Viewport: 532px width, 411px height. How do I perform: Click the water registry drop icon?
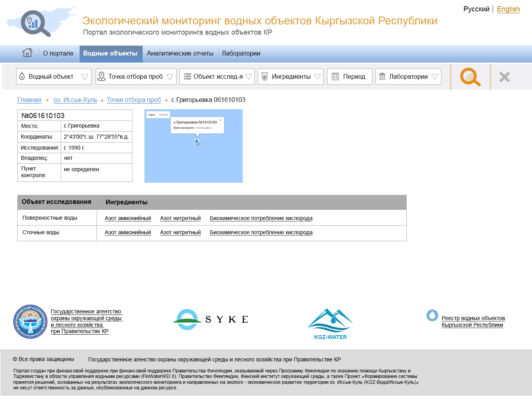tap(432, 315)
